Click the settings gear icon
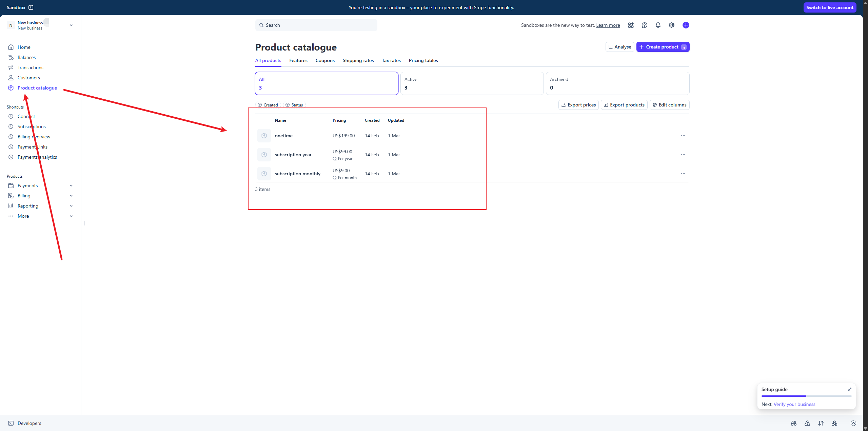 (x=671, y=25)
